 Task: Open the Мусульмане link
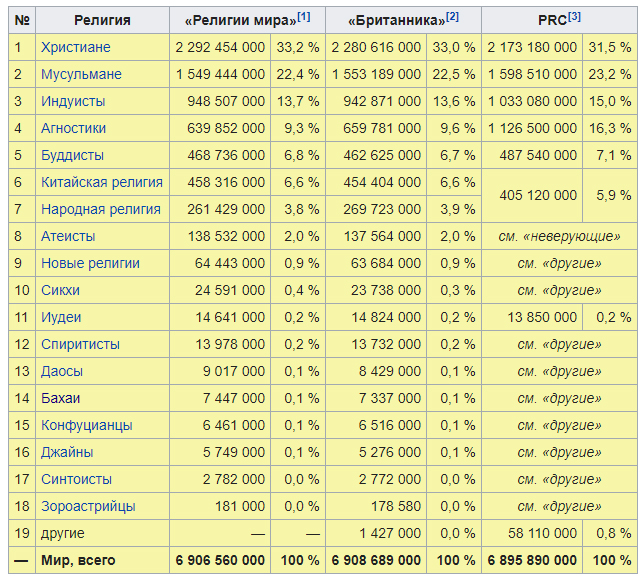coord(81,74)
